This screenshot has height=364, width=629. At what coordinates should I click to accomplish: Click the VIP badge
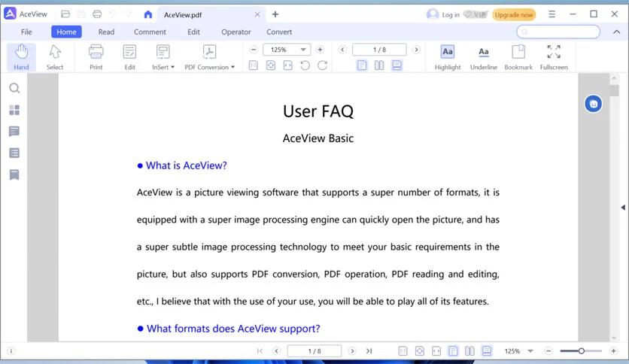click(x=476, y=15)
